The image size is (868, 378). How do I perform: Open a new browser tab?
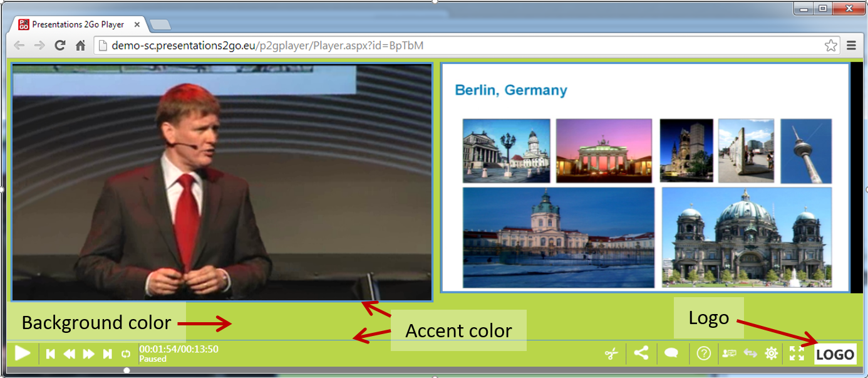point(161,25)
